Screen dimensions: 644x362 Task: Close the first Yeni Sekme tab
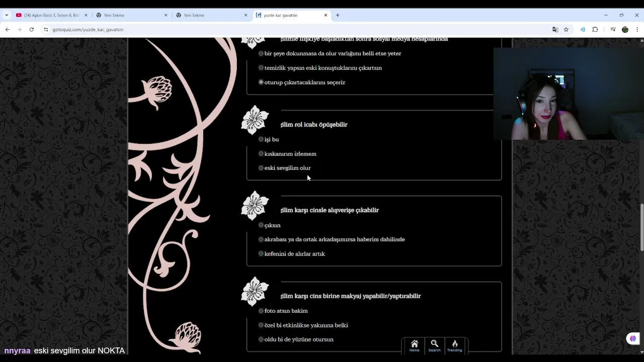(166, 15)
